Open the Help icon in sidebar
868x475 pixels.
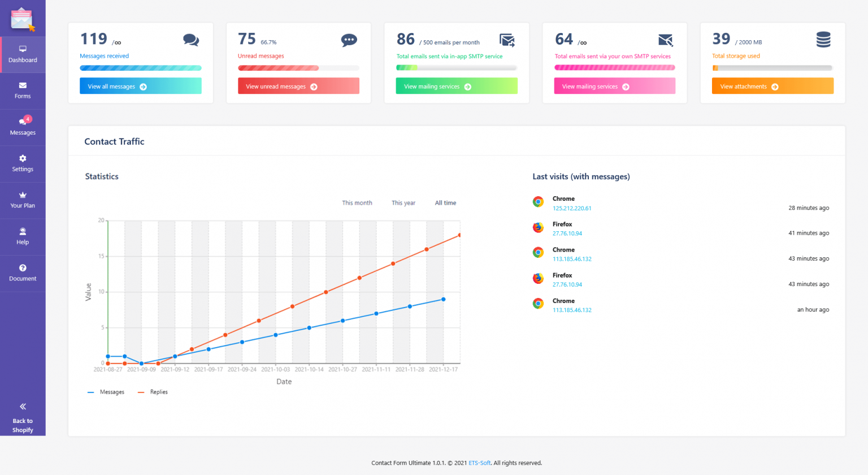tap(23, 232)
